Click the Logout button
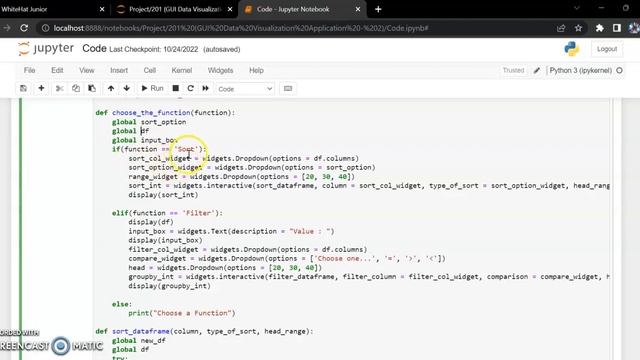This screenshot has width=640, height=360. point(607,49)
